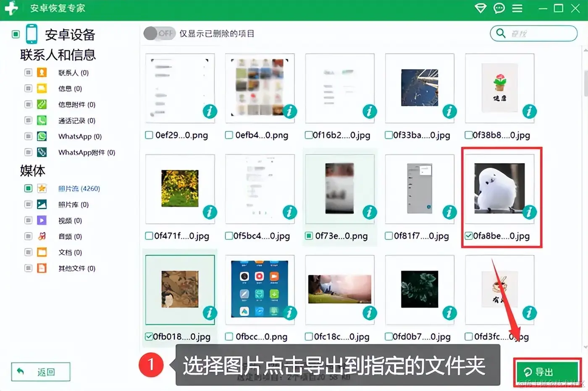Uncheck the box for 0fa8be....0.jpg
Screen dimensions: 588x391
[x=469, y=236]
